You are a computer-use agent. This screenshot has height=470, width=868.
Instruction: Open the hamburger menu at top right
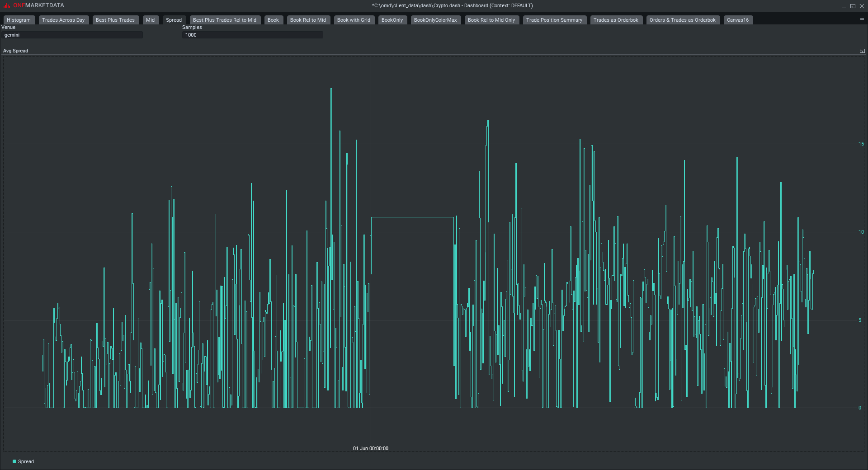click(x=862, y=19)
